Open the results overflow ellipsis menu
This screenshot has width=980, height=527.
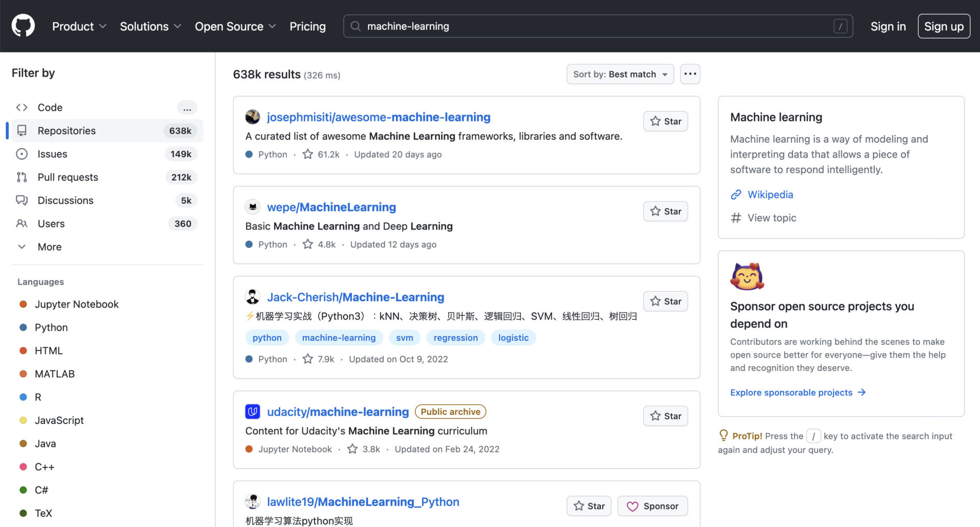pos(690,74)
